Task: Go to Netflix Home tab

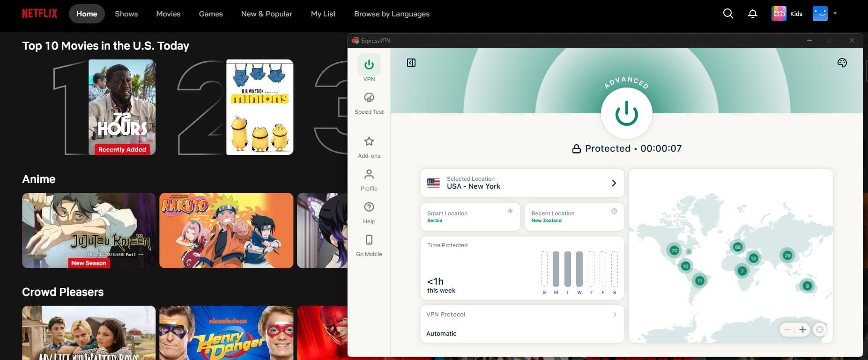Action: pos(87,14)
